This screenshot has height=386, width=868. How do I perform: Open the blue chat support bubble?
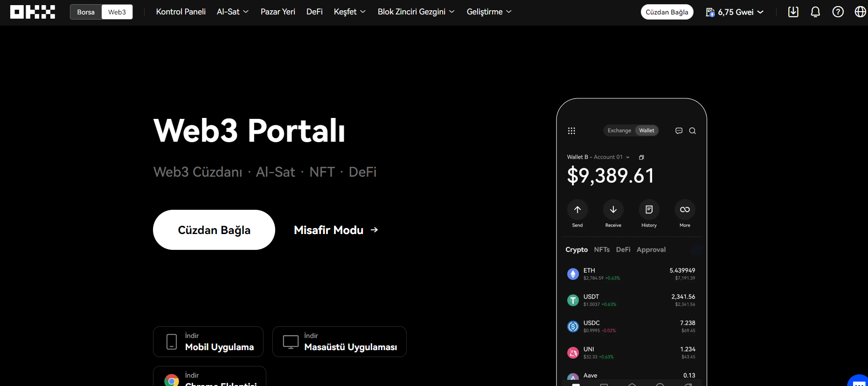859,381
